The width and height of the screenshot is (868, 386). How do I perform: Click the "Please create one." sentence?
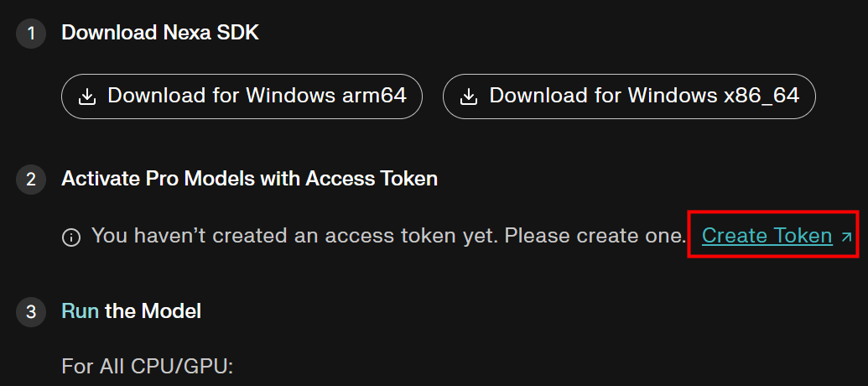(594, 236)
